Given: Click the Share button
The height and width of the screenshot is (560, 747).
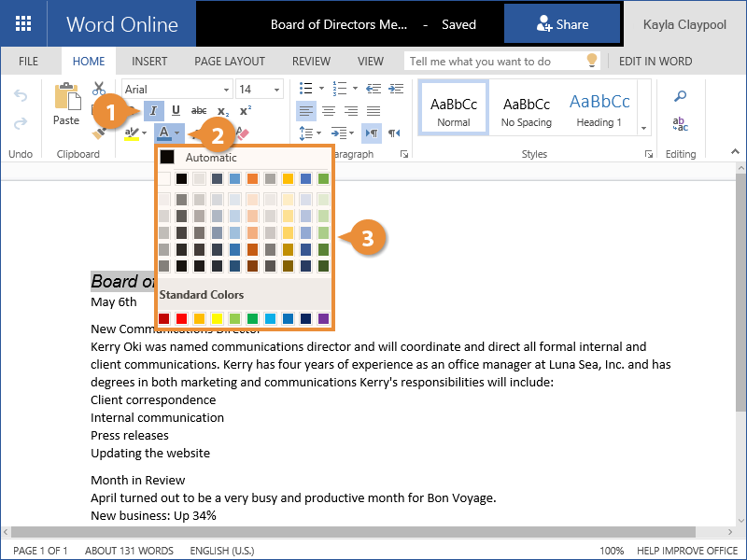Looking at the screenshot, I should pyautogui.click(x=562, y=24).
